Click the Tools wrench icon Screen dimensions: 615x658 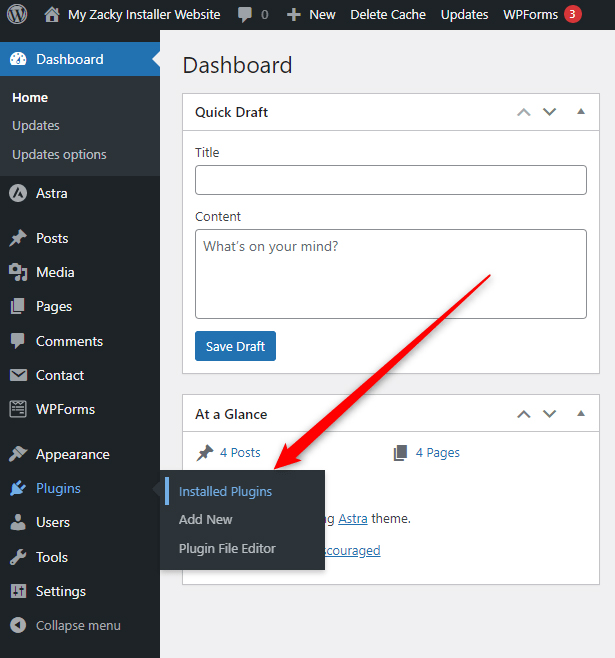click(x=18, y=557)
